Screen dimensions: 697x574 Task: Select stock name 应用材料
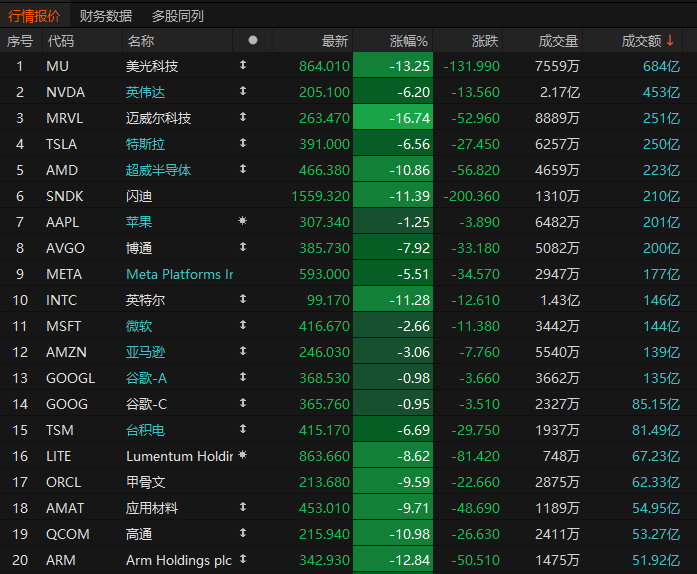coord(152,508)
